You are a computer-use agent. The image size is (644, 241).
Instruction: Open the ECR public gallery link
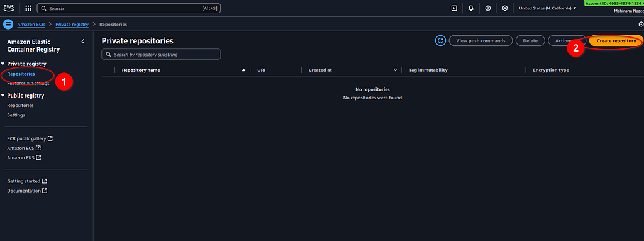(x=30, y=138)
